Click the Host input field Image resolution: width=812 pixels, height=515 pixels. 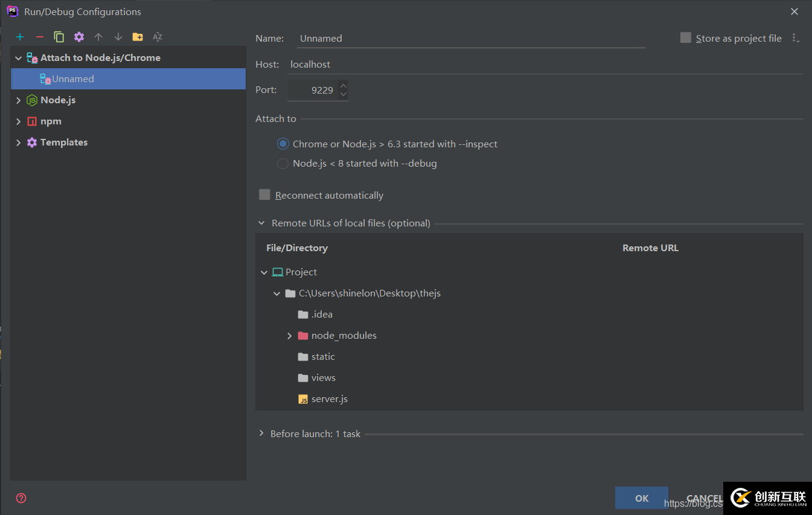(543, 65)
